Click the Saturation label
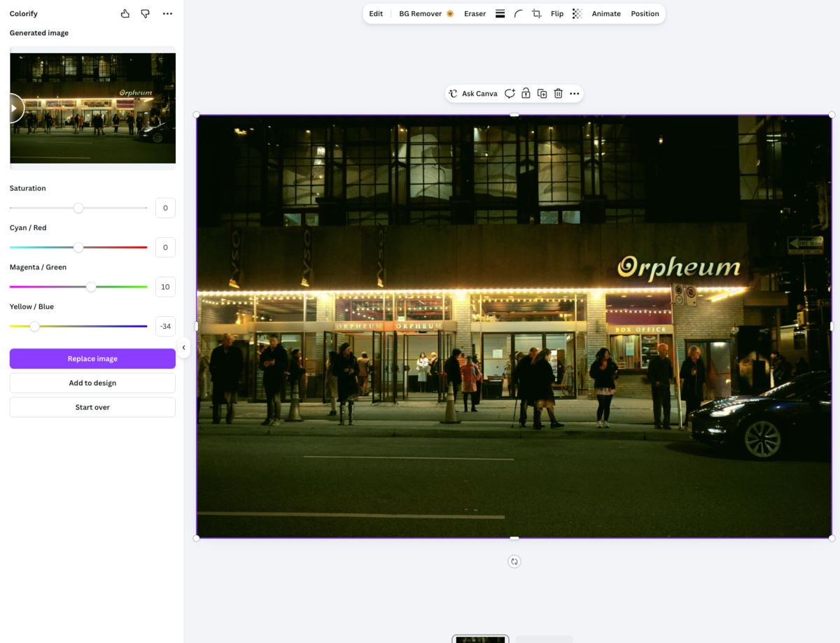The height and width of the screenshot is (643, 840). [28, 188]
